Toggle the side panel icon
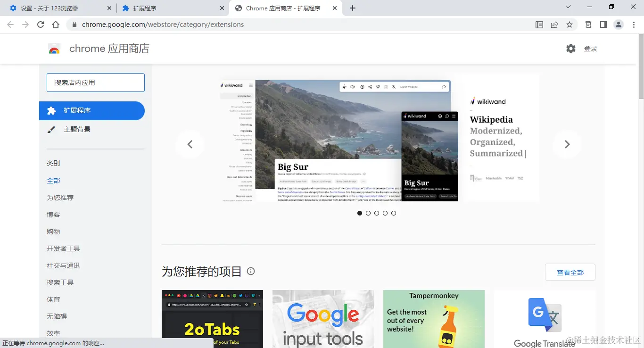644x348 pixels. 603,25
